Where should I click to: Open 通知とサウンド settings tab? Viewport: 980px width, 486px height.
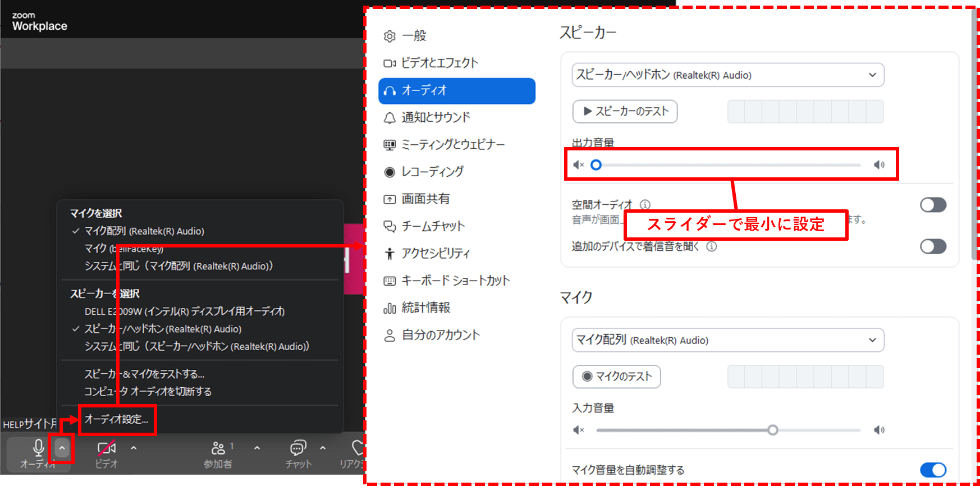click(x=427, y=117)
